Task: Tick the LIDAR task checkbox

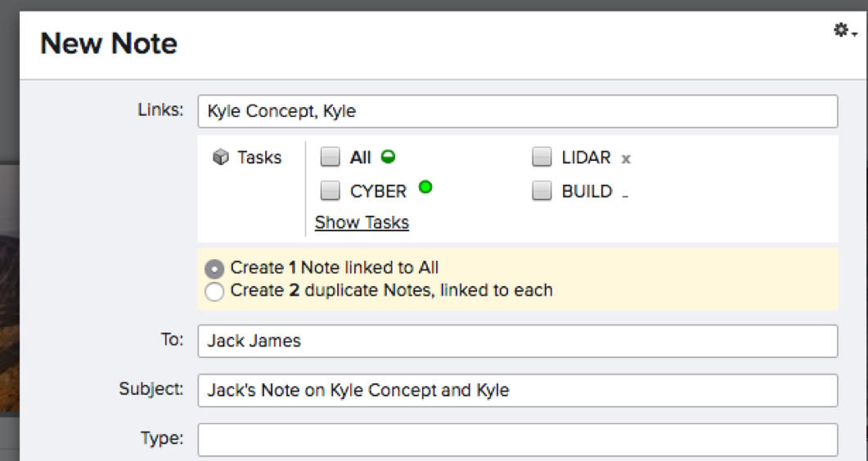Action: pos(542,157)
